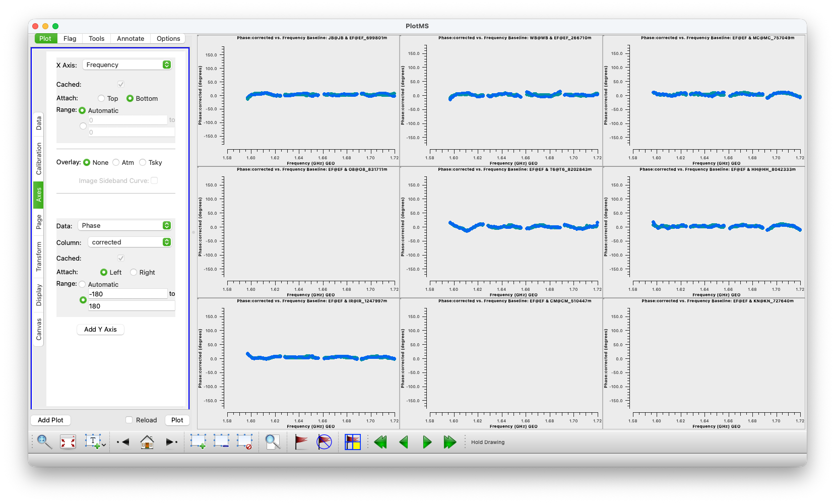Select the Mark Regions tool
The height and width of the screenshot is (504, 835).
(x=198, y=442)
